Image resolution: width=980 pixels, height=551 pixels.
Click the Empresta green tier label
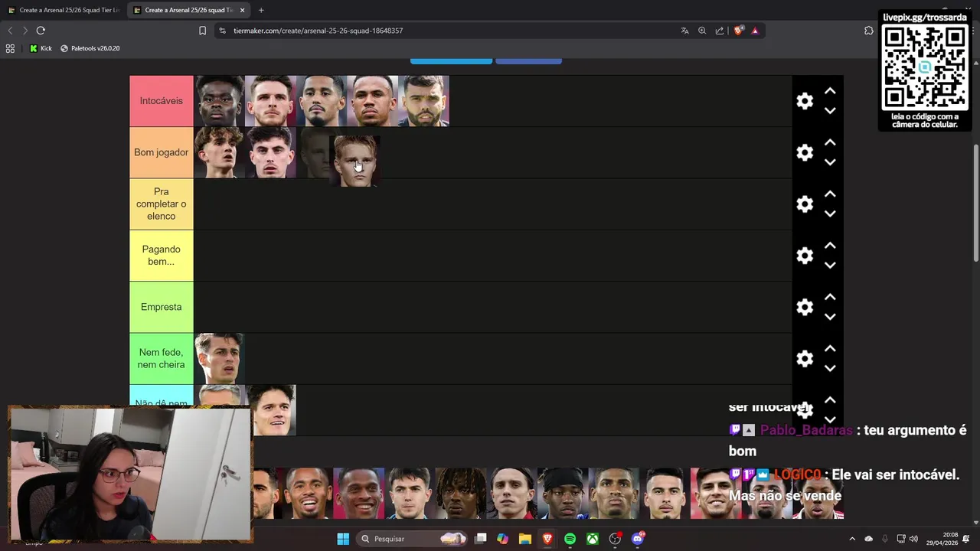[162, 307]
